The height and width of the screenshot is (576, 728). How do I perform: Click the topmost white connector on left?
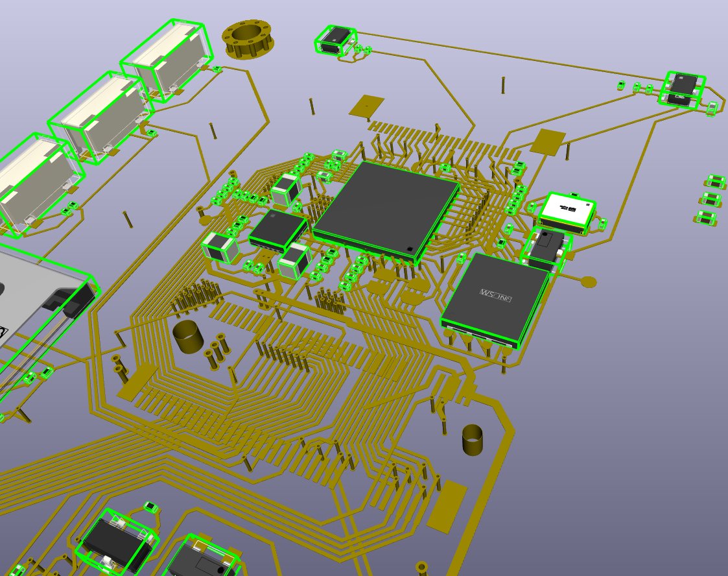click(167, 60)
